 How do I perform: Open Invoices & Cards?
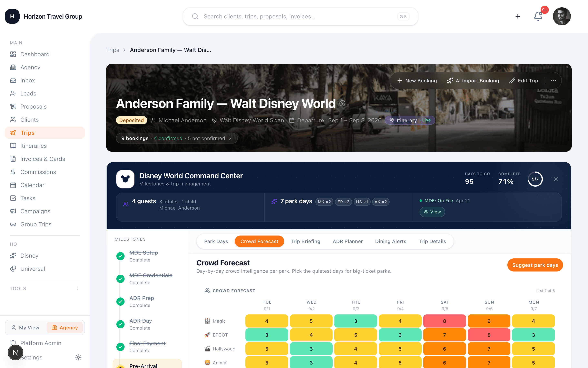45,159
